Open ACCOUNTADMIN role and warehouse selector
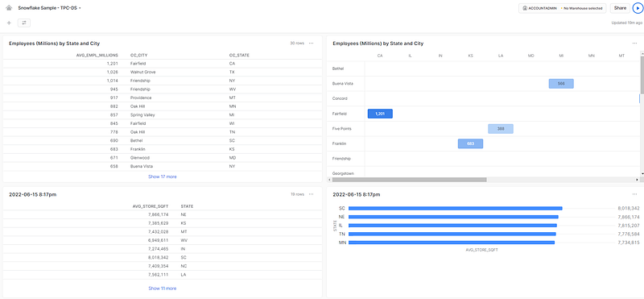This screenshot has width=644, height=299. 562,8
